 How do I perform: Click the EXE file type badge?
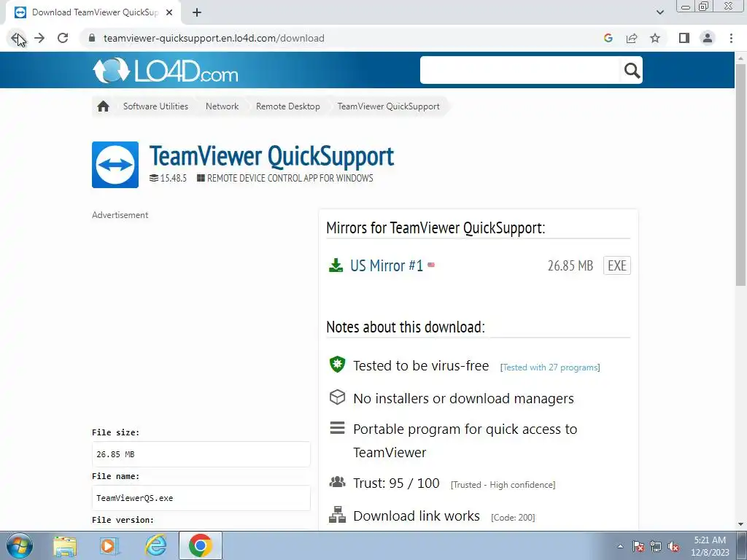click(x=617, y=265)
